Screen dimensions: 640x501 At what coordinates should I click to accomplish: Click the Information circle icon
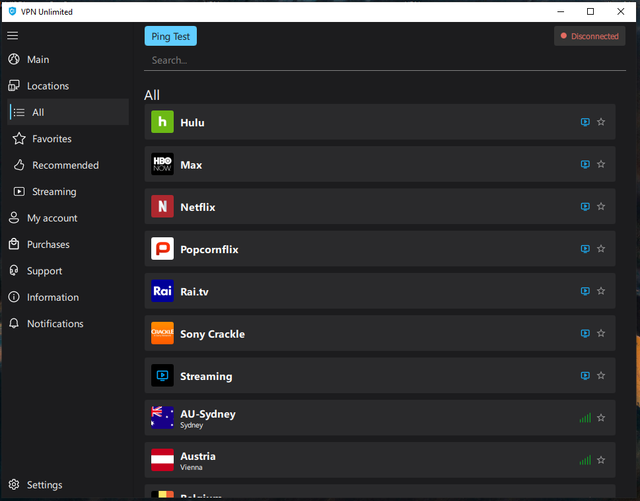[14, 297]
